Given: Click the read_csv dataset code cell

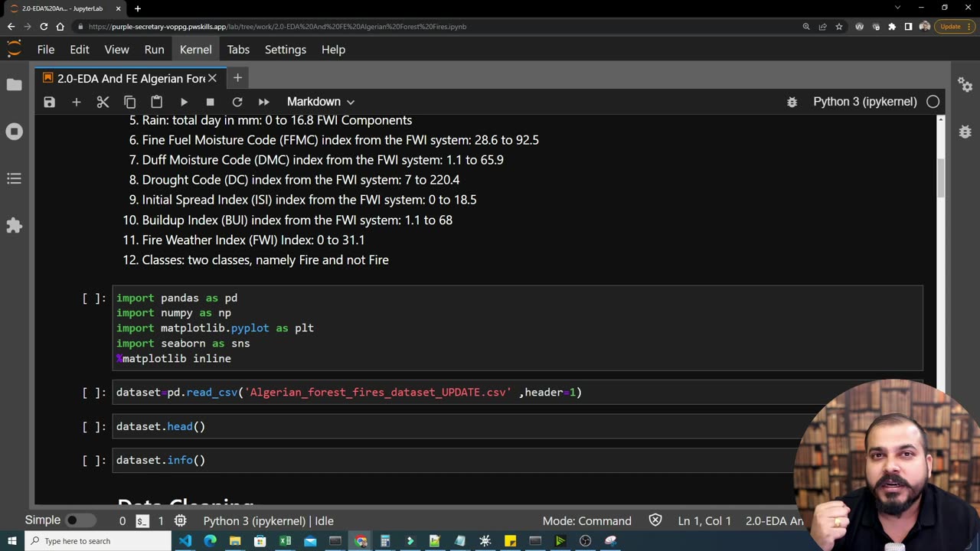Looking at the screenshot, I should 518,393.
